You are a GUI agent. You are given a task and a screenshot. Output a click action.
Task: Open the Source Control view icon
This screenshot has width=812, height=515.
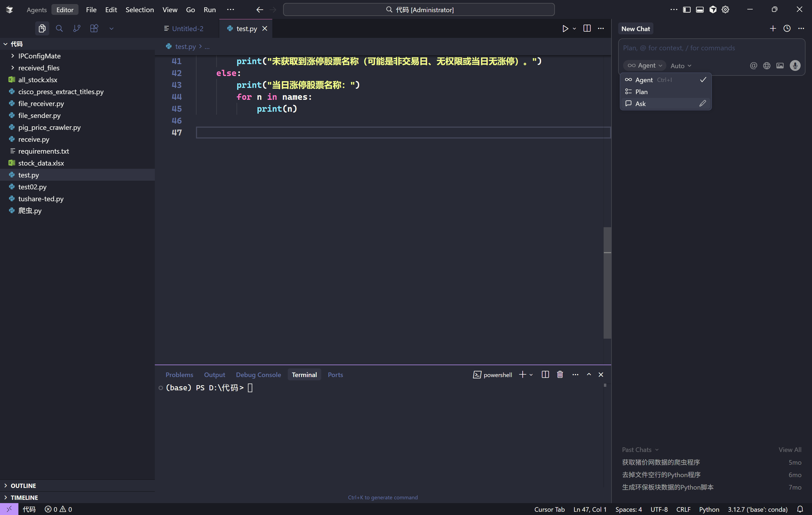pos(77,29)
